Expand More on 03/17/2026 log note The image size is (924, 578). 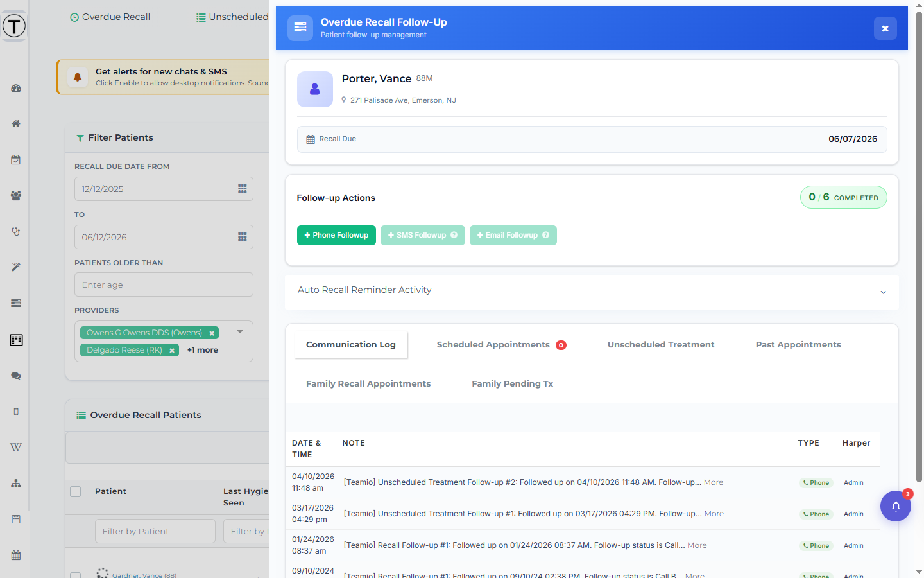[714, 514]
